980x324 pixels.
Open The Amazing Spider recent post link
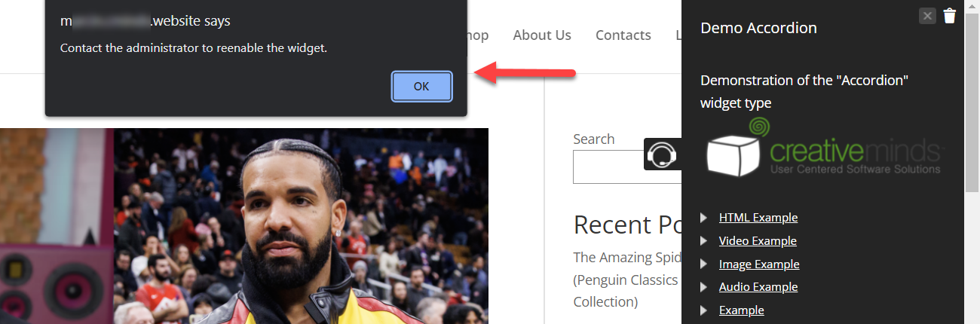tap(627, 258)
